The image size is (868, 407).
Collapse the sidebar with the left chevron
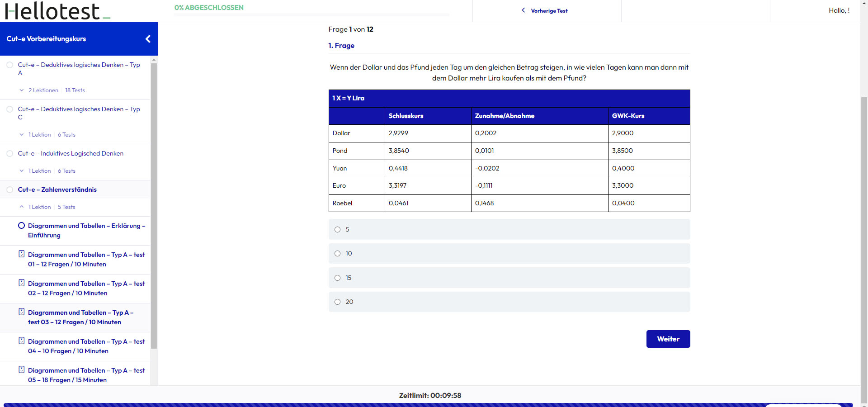point(148,39)
